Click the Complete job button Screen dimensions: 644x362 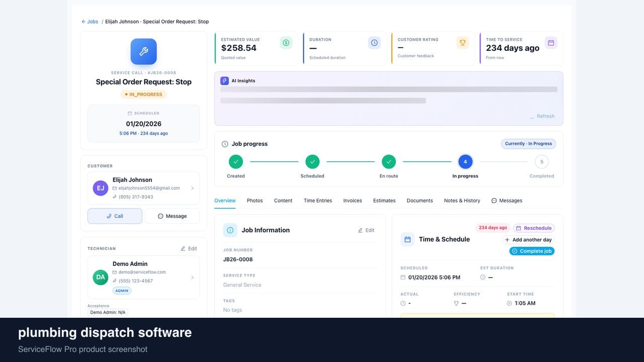pyautogui.click(x=532, y=251)
